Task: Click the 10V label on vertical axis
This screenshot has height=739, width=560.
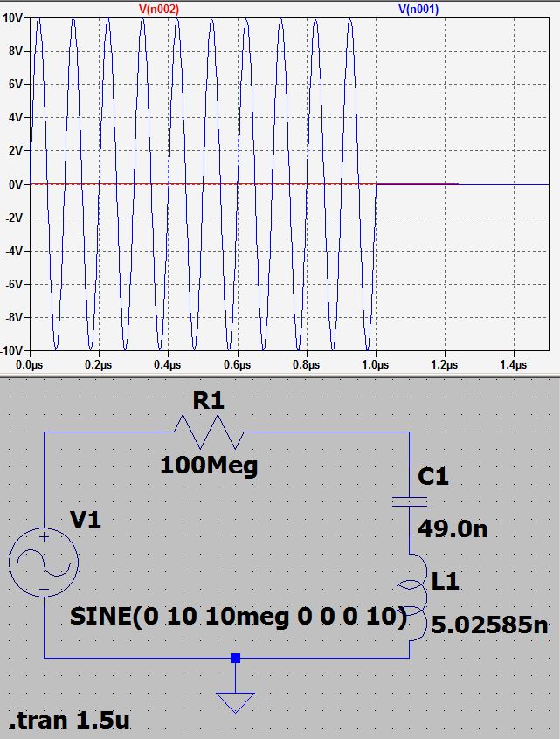Action: 13,18
